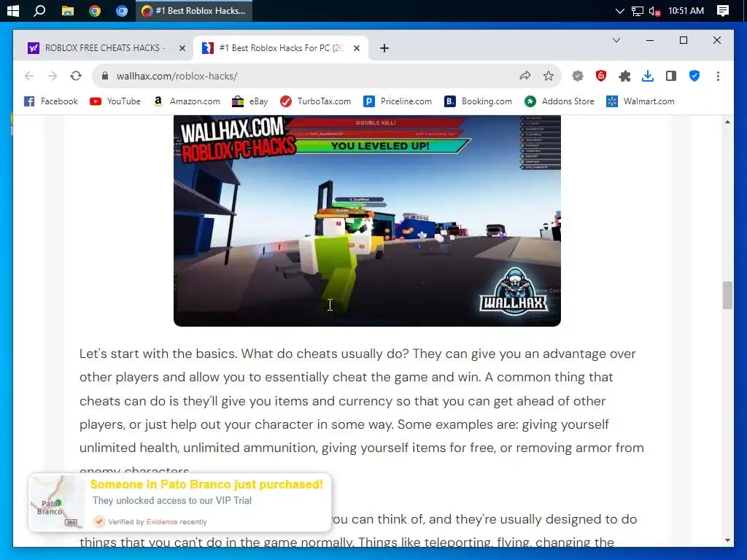The height and width of the screenshot is (560, 747).
Task: Bookmark this page with the star
Action: tap(549, 76)
